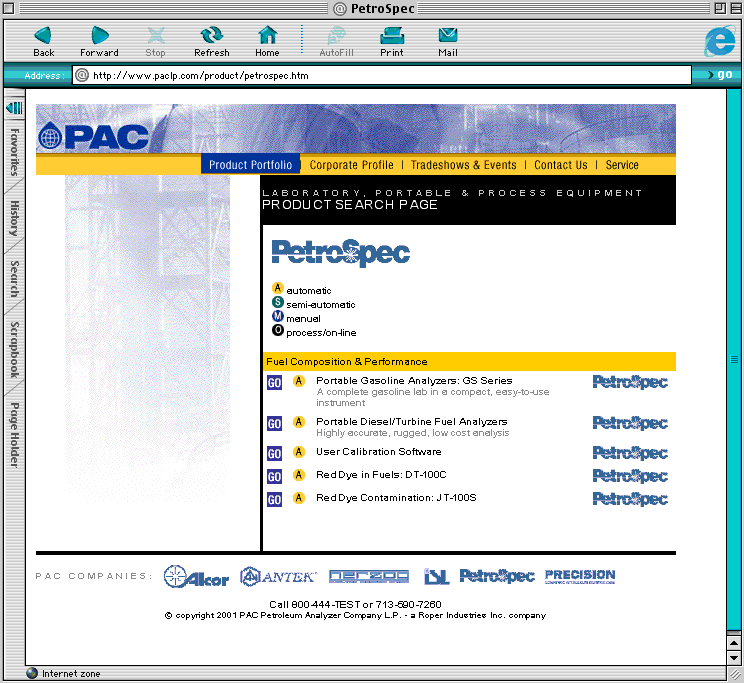Viewport: 744px width, 683px height.
Task: Open the Page Holder side tab
Action: pyautogui.click(x=15, y=435)
